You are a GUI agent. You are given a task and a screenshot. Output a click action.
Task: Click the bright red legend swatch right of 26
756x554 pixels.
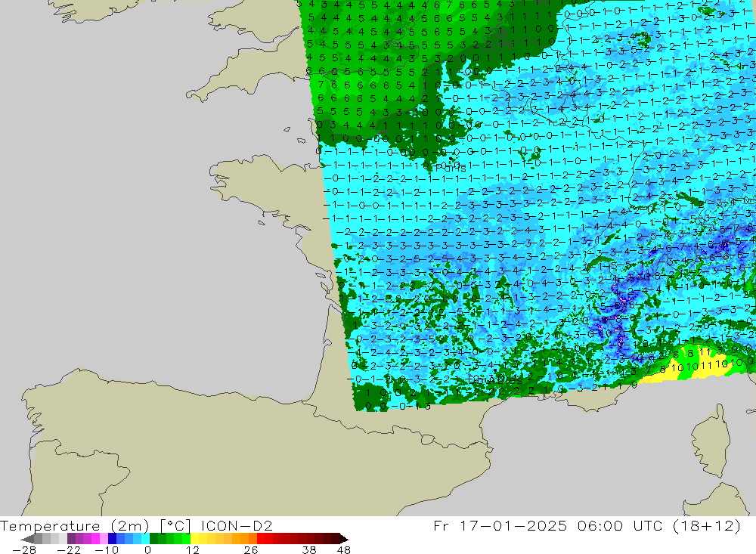[x=261, y=539]
